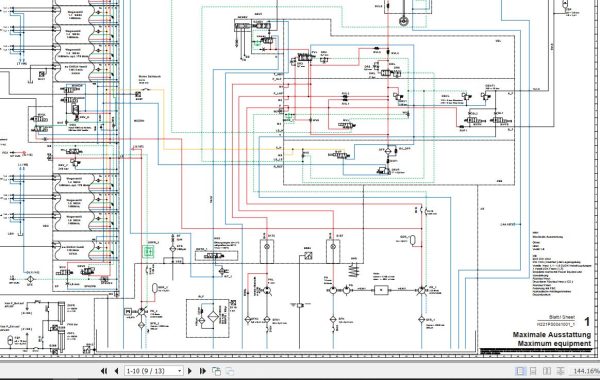Switch to single page continuous scrolling layout
This screenshot has width=600, height=380.
pyautogui.click(x=533, y=371)
